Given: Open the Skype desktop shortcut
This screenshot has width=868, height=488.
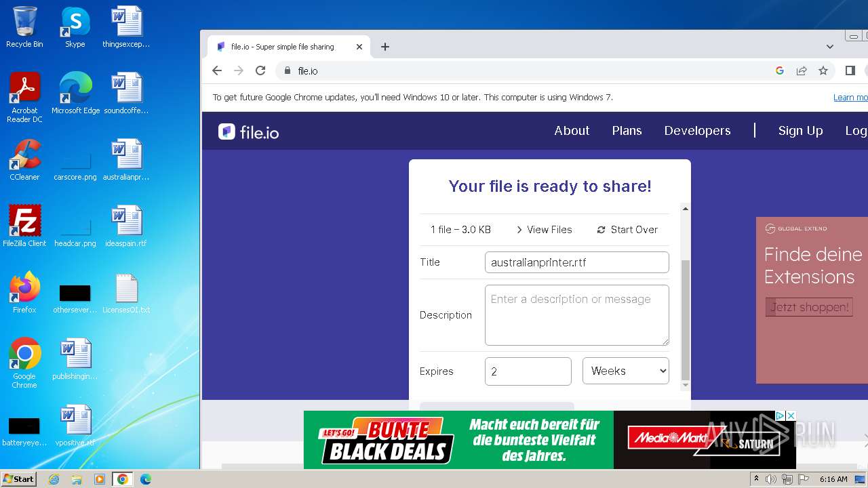Looking at the screenshot, I should pyautogui.click(x=75, y=27).
